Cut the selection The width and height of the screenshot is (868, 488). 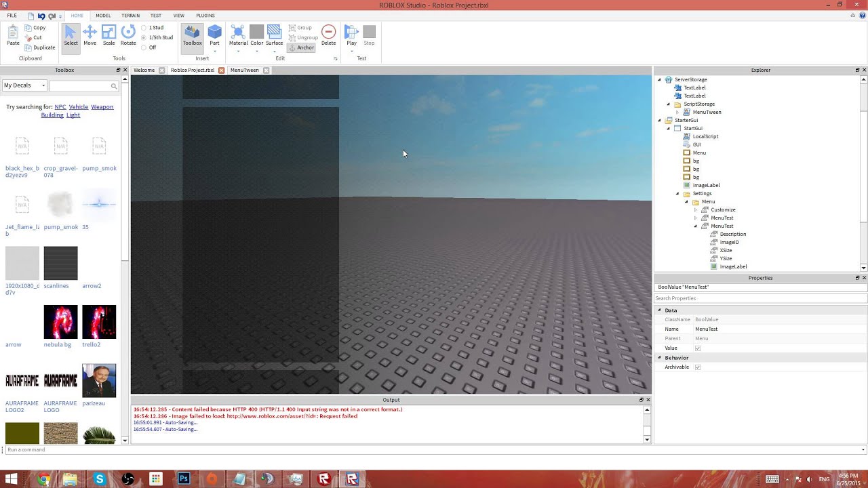click(x=33, y=38)
